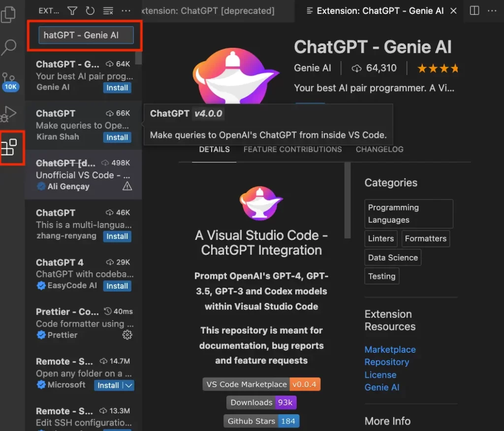
Task: Open the Explorer view in the activity bar
Action: tap(7, 15)
